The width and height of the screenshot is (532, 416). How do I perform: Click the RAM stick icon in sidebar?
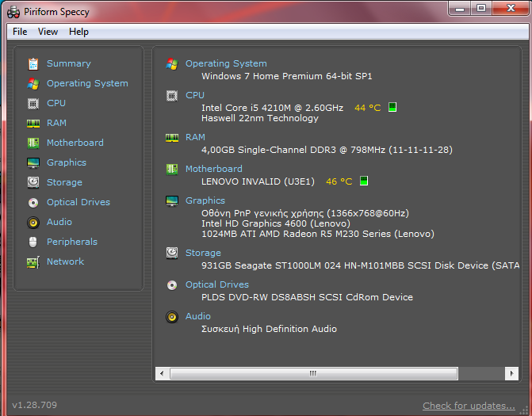click(33, 124)
